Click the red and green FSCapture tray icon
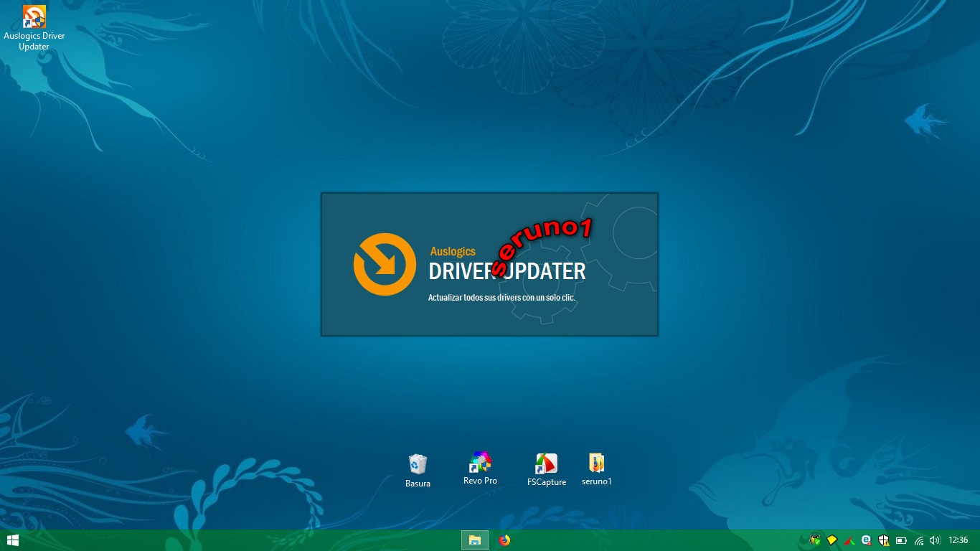Viewport: 980px width, 551px height. coord(849,540)
